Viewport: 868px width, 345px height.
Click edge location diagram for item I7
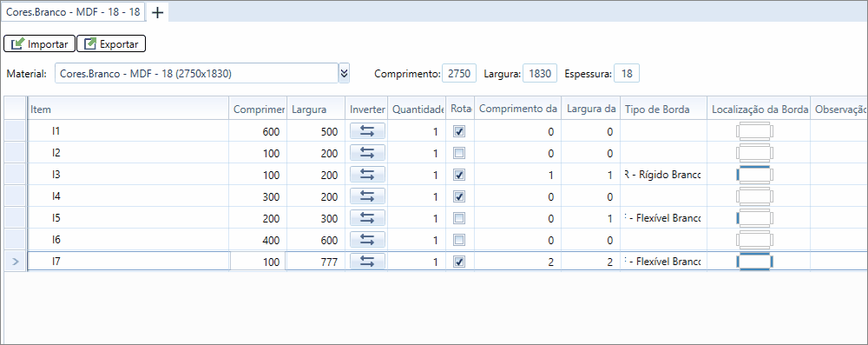[754, 262]
